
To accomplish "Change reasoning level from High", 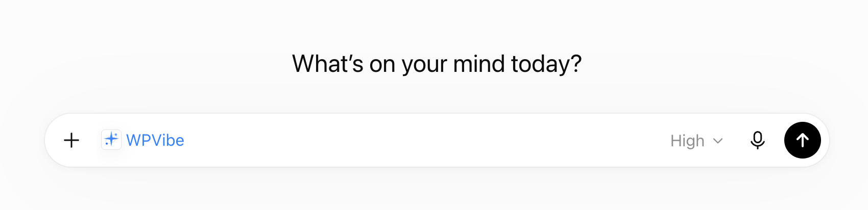I will coord(697,141).
